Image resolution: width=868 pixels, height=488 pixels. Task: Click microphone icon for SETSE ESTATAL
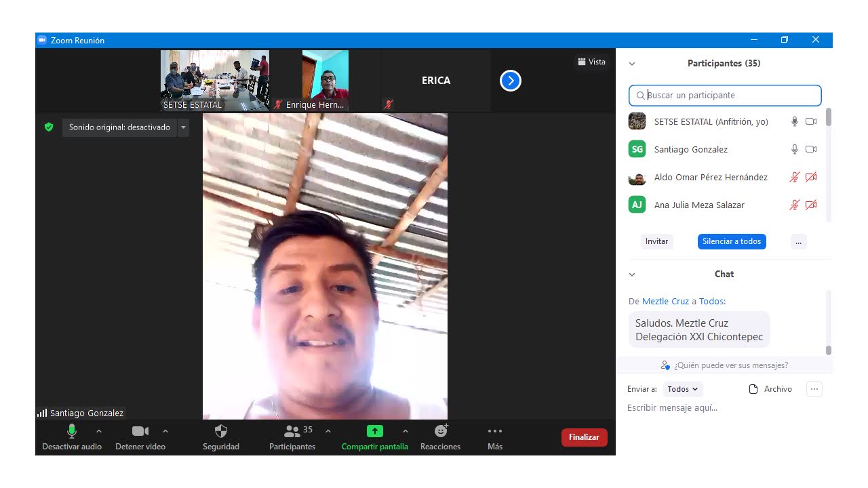[795, 122]
